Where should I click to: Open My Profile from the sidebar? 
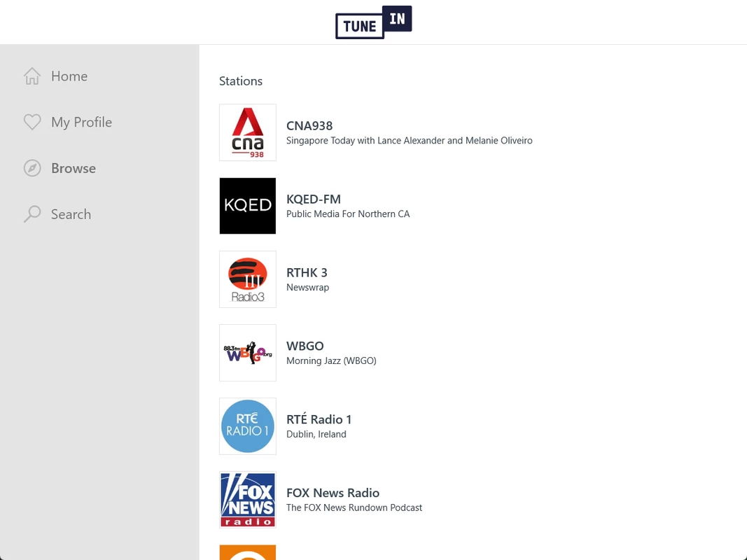pyautogui.click(x=81, y=122)
